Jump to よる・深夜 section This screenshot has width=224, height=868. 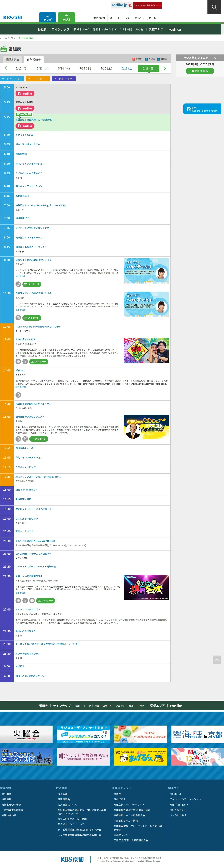(64, 79)
